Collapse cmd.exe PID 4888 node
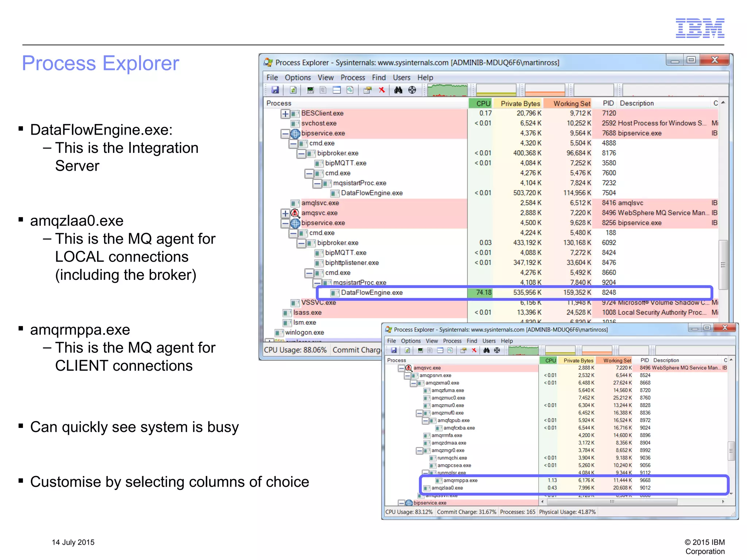 (x=293, y=144)
